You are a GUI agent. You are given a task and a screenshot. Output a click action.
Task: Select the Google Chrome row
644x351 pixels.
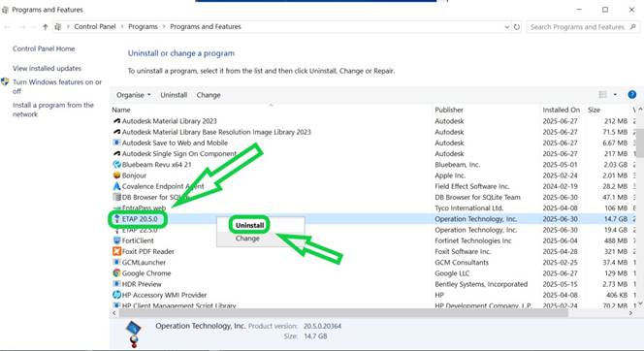[x=373, y=273]
